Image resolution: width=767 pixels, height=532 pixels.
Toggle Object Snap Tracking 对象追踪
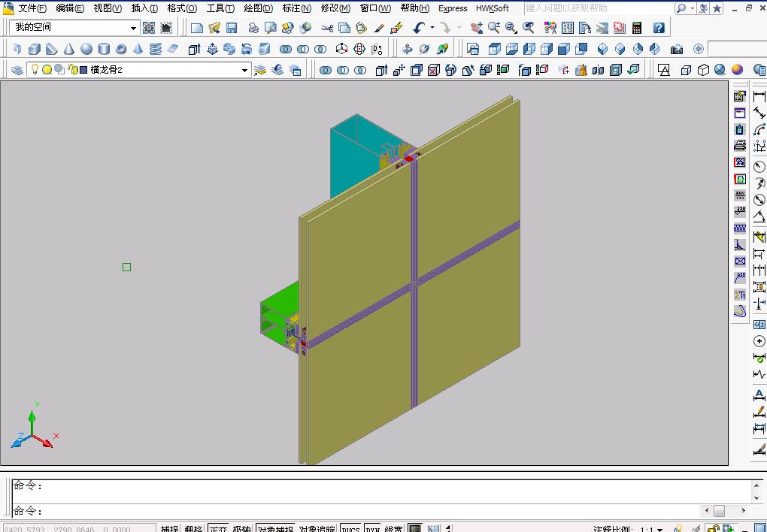click(317, 528)
